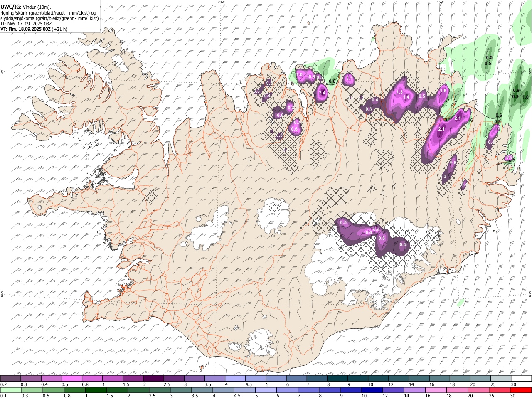Select the 'VT: Fim. 18.09.2025 00Z (+21 h)' line

click(x=34, y=29)
